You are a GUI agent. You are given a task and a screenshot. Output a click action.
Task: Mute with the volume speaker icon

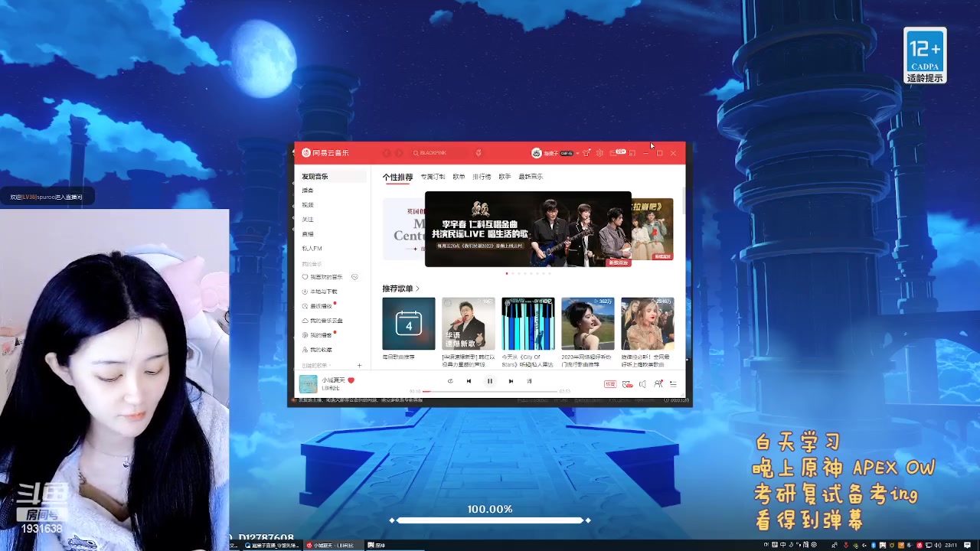pos(642,384)
